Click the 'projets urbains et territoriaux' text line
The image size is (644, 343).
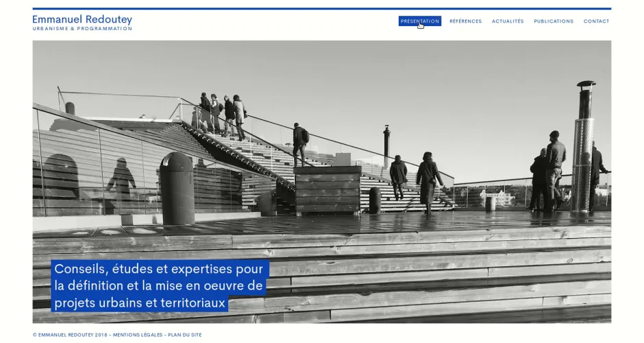(x=140, y=303)
